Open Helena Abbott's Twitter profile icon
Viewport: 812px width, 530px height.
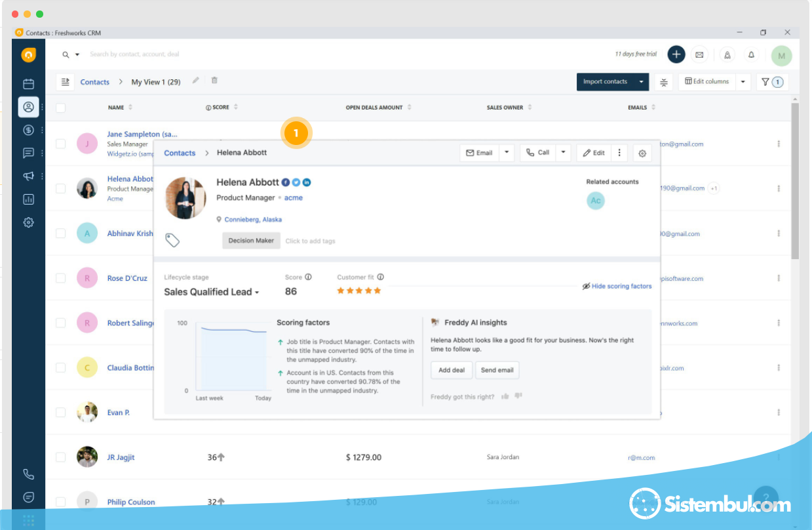pyautogui.click(x=296, y=182)
